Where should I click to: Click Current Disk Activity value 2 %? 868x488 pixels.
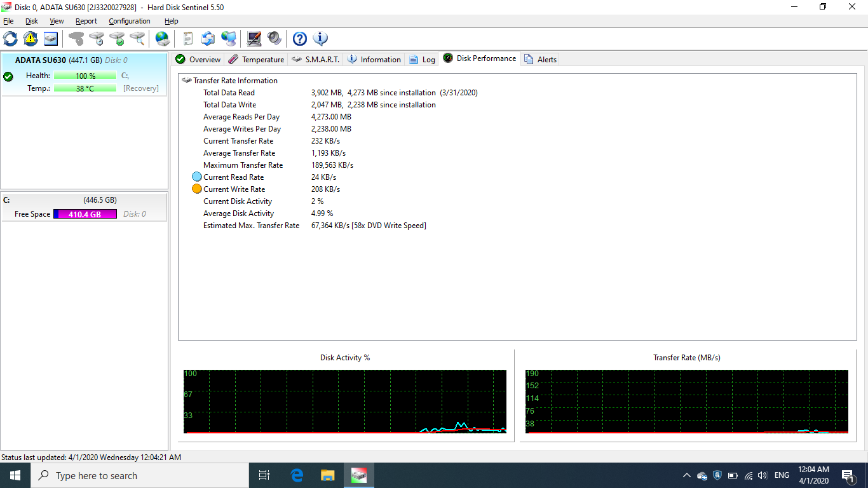pyautogui.click(x=317, y=201)
